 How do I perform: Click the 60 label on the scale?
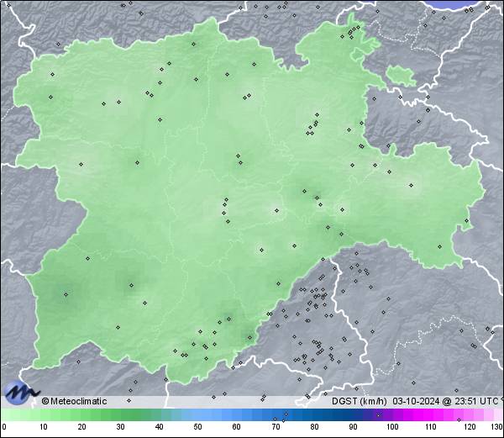click(x=237, y=427)
